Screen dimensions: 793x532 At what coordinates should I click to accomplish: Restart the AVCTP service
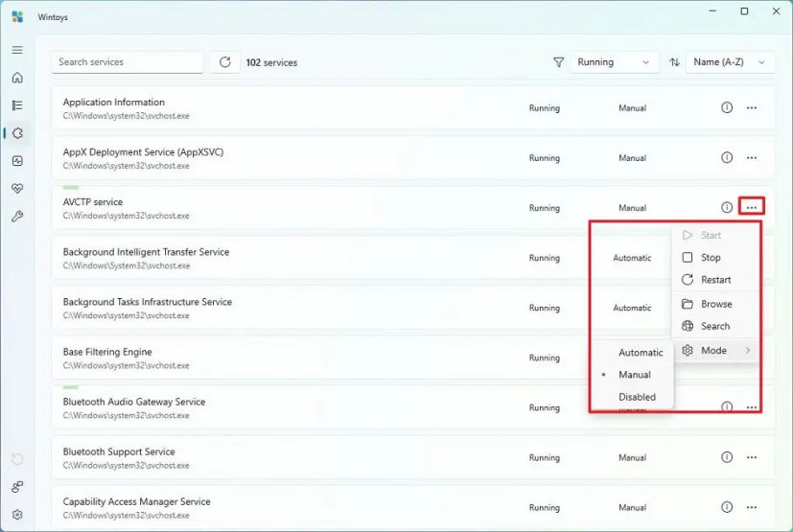(715, 280)
